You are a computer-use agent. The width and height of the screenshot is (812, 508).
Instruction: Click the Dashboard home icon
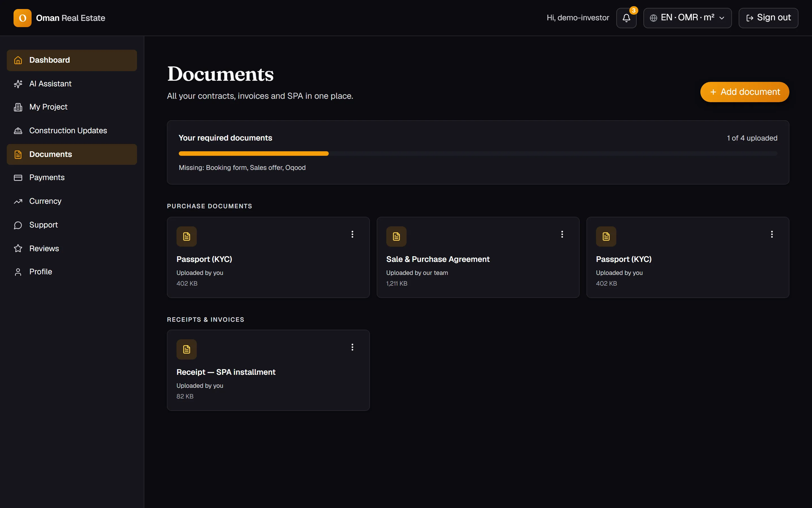(x=18, y=60)
